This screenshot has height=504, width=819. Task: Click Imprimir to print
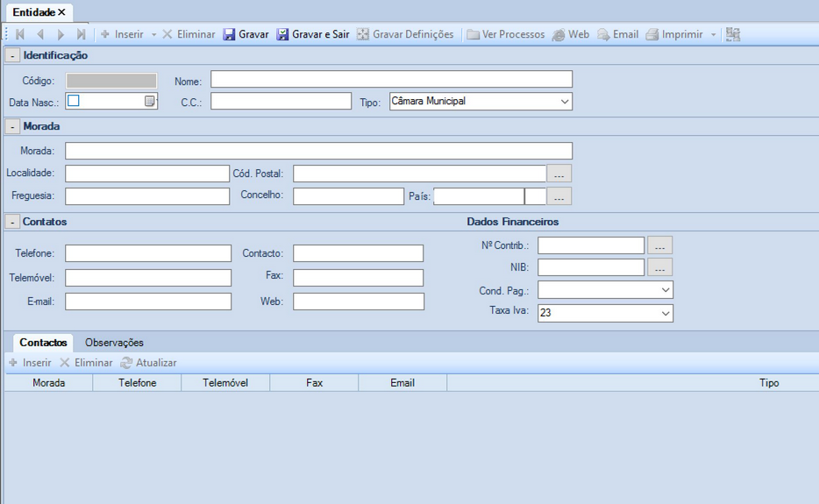click(674, 34)
